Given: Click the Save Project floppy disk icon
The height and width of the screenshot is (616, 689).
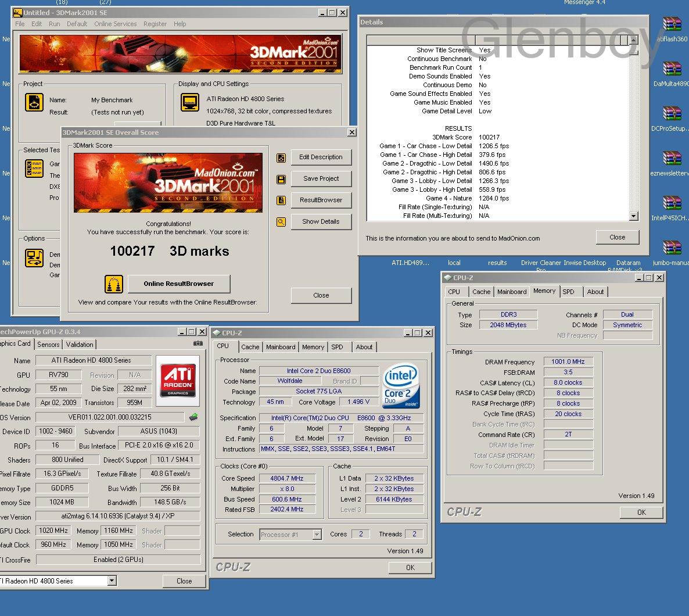Looking at the screenshot, I should tap(281, 180).
